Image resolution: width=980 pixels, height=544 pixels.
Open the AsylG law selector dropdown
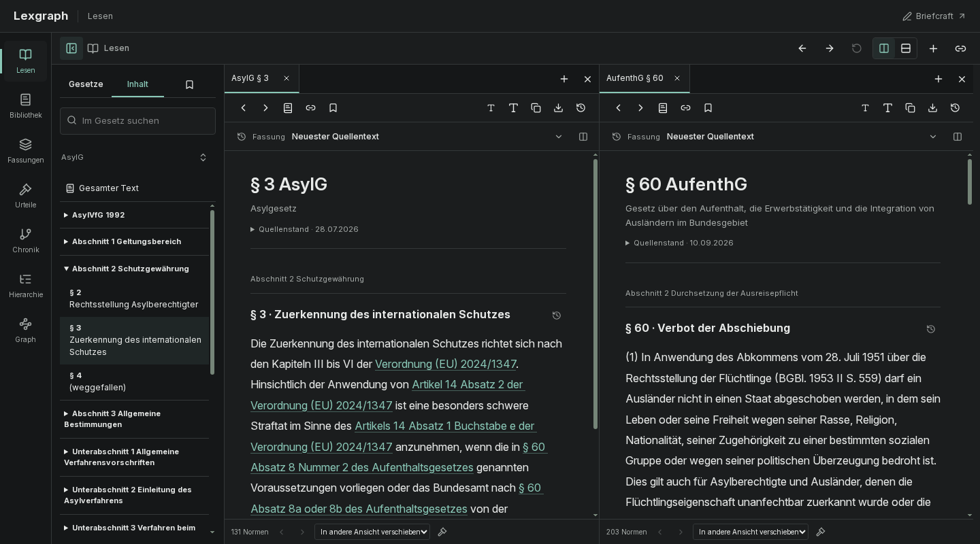click(x=134, y=157)
